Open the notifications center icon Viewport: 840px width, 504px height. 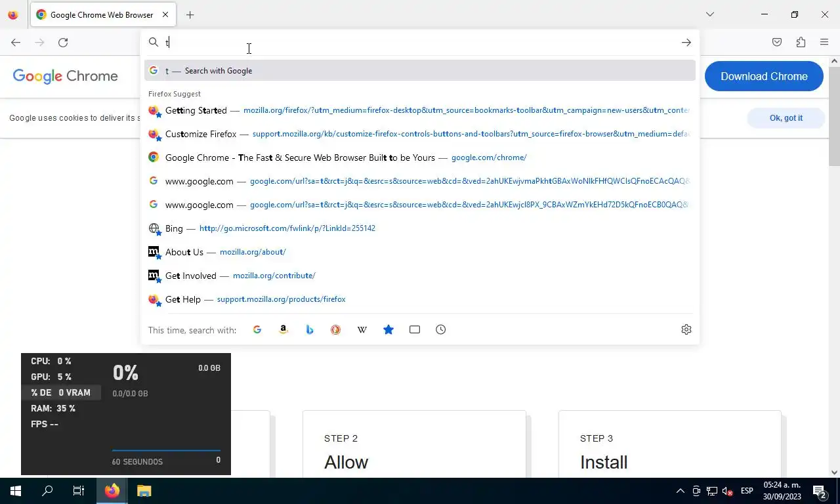pyautogui.click(x=819, y=491)
